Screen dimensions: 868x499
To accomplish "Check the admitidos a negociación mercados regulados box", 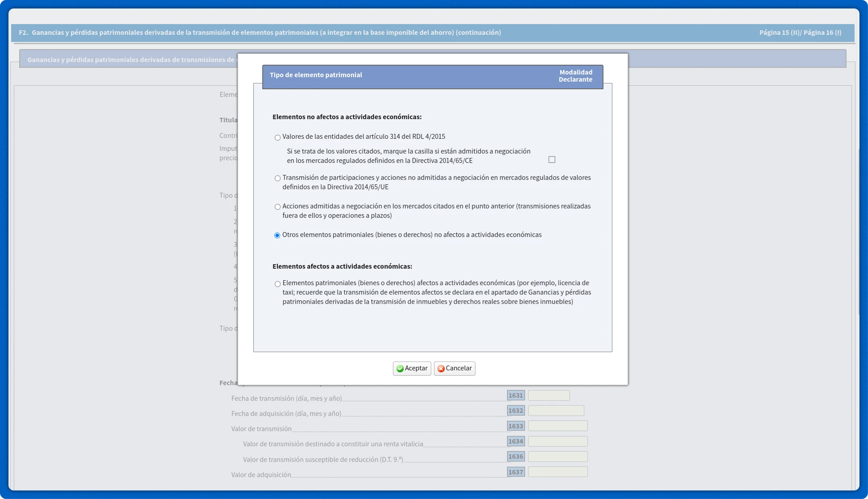I will point(552,160).
